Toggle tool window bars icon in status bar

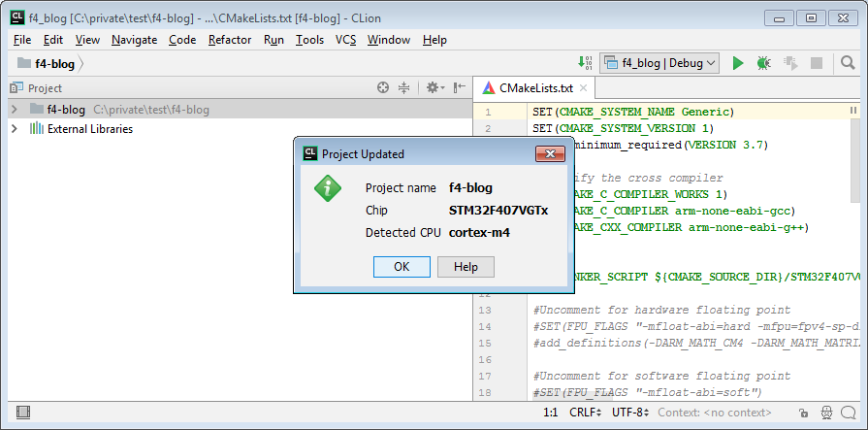coord(23,413)
